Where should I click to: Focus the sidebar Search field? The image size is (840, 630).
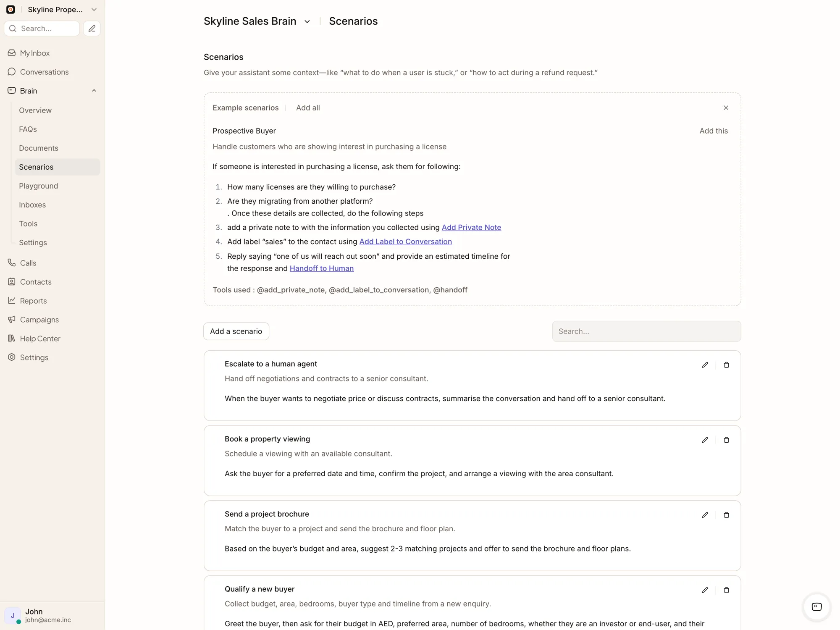coord(42,28)
